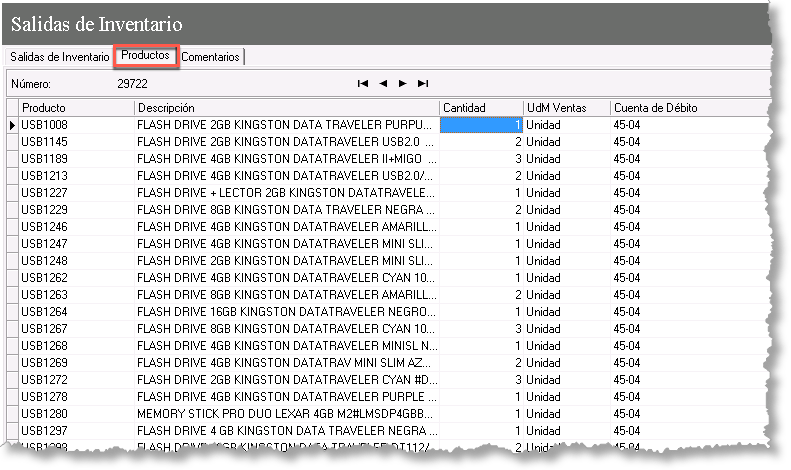Click the UdM Ventas column header
Image resolution: width=791 pixels, height=470 pixels.
(567, 108)
